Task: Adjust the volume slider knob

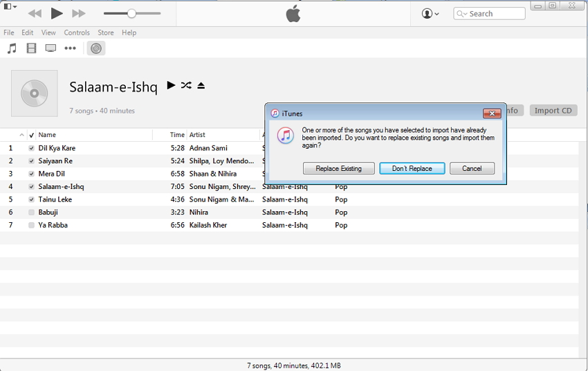Action: 131,13
